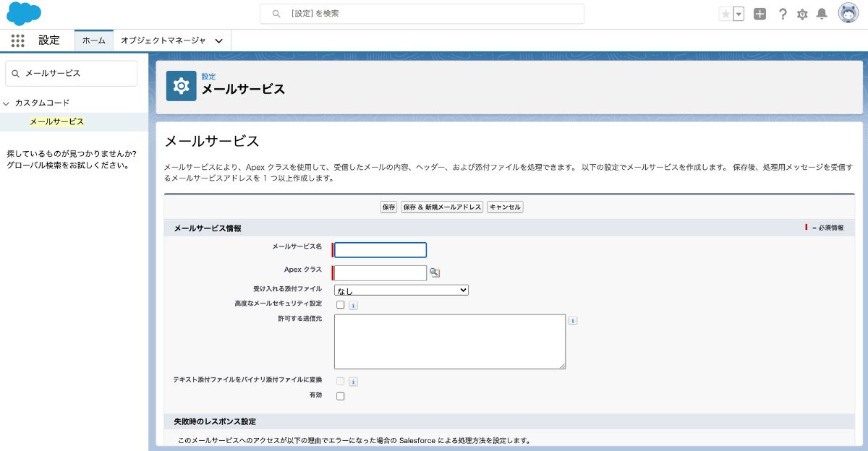The image size is (868, 451).
Task: Focus the global [設定] を検索 field
Action: point(422,14)
